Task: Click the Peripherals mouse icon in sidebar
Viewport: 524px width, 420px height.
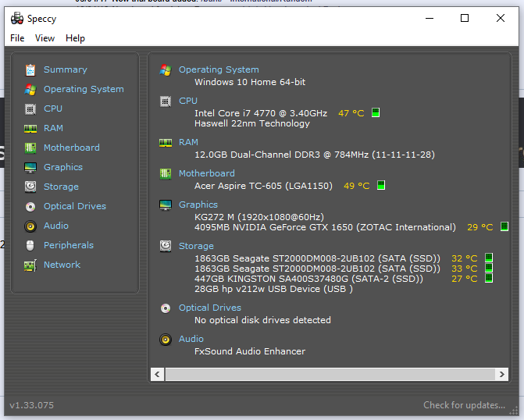Action: (30, 246)
